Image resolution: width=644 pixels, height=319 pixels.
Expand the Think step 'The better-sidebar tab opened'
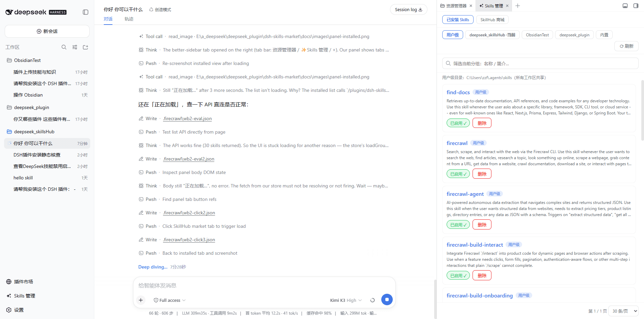tap(264, 50)
